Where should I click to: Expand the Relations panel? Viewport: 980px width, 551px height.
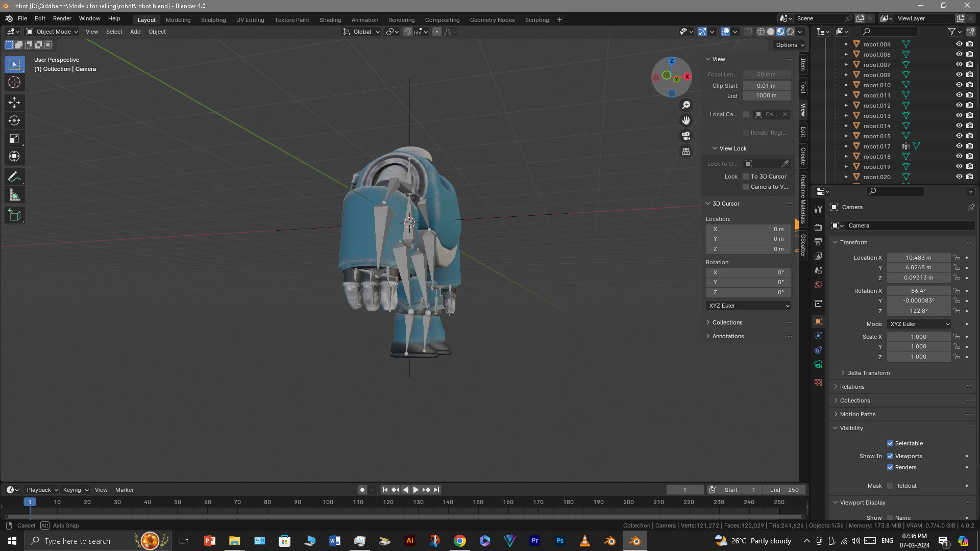point(852,387)
